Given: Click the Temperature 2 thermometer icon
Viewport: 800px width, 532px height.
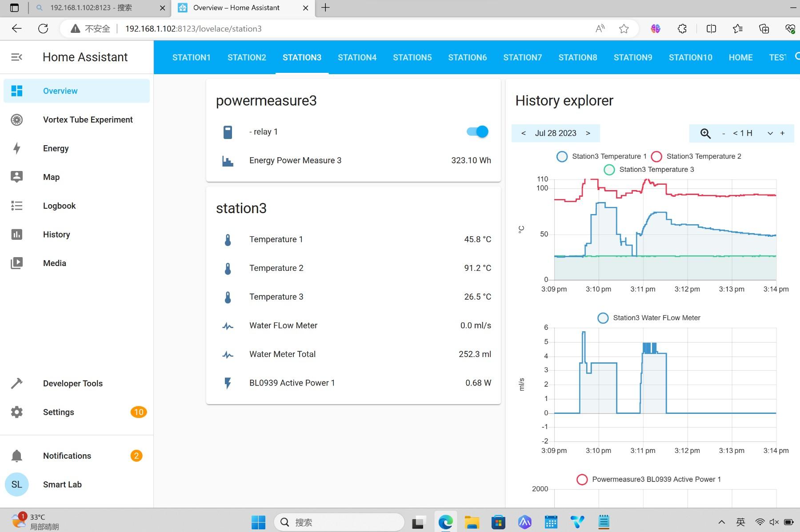Looking at the screenshot, I should [228, 268].
